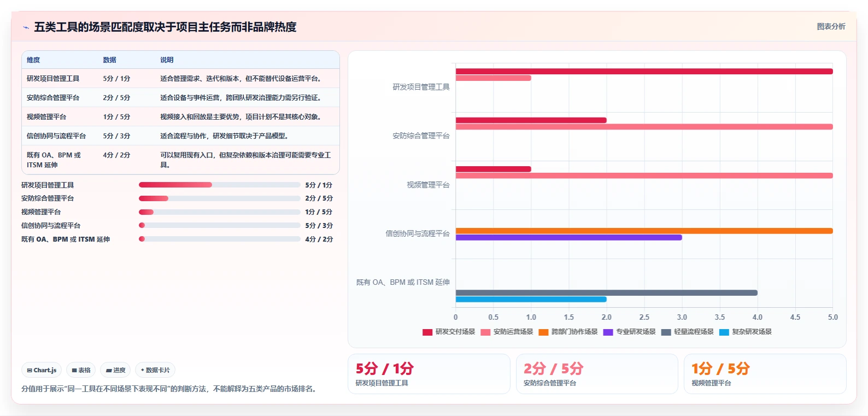Click the 5分 / 3分 value beside the progress bars
Viewport: 868px width, 416px height.
[319, 225]
